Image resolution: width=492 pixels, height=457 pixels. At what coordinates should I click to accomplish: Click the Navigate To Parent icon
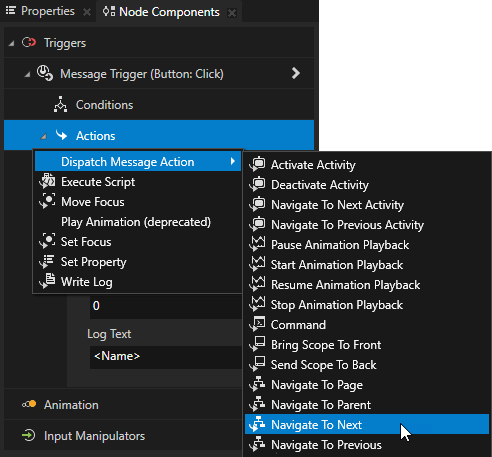click(x=257, y=405)
